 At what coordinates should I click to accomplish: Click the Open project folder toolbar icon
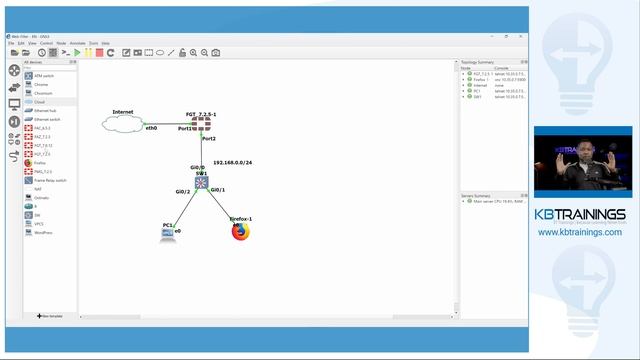point(26,53)
